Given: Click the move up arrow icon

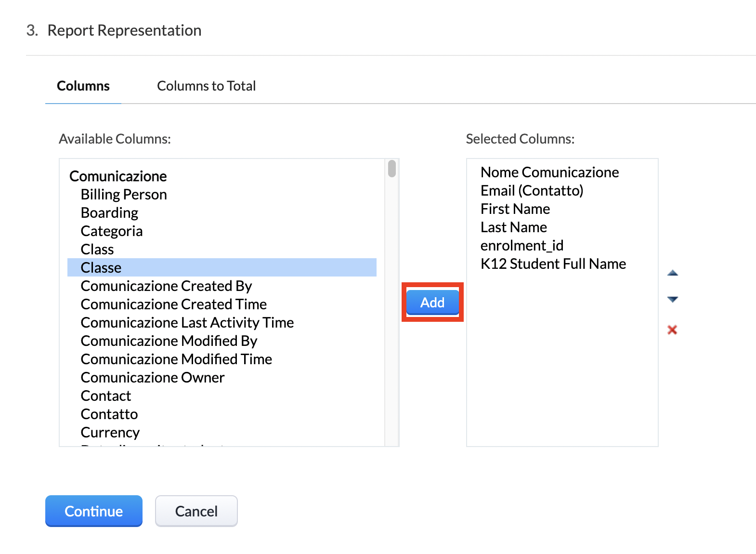Looking at the screenshot, I should 672,273.
